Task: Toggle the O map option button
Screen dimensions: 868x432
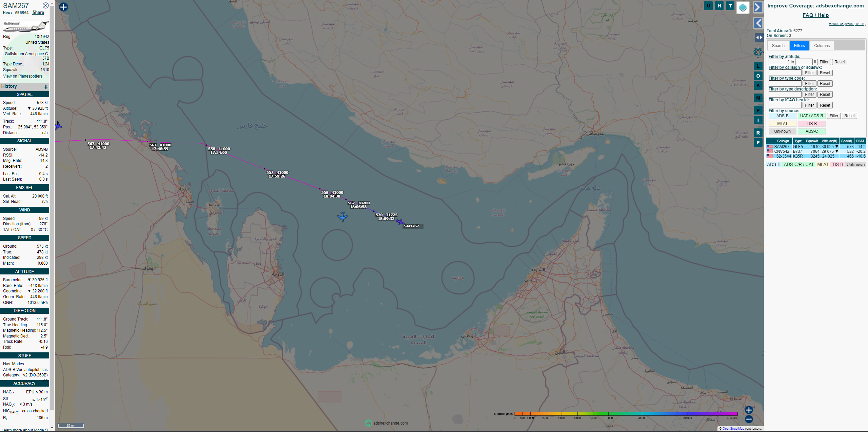Action: tap(758, 76)
